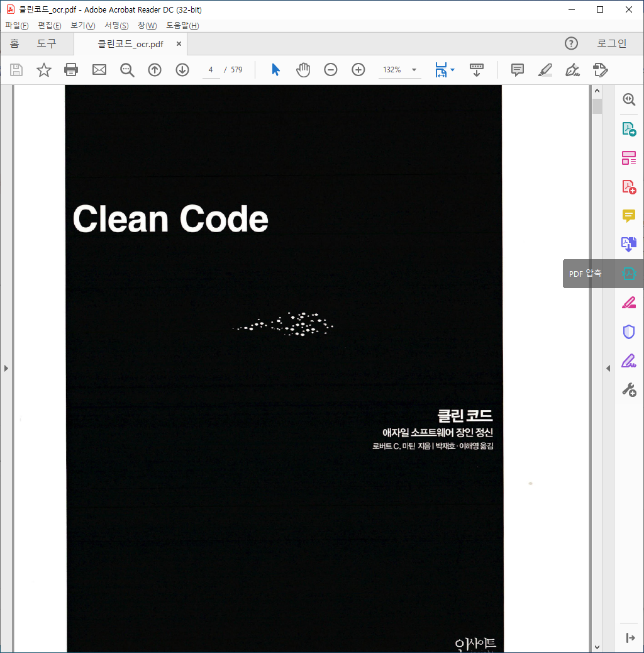This screenshot has height=653, width=644.
Task: Click the scrollbar up arrow
Action: pyautogui.click(x=597, y=91)
